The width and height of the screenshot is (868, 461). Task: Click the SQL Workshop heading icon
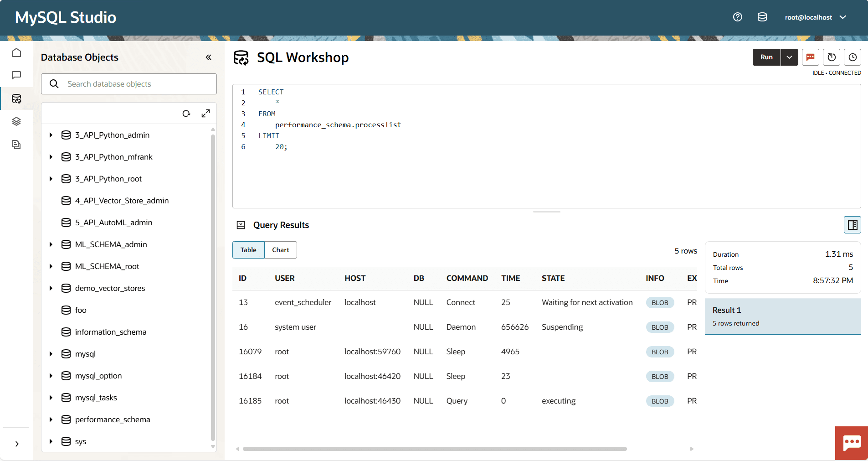[241, 57]
